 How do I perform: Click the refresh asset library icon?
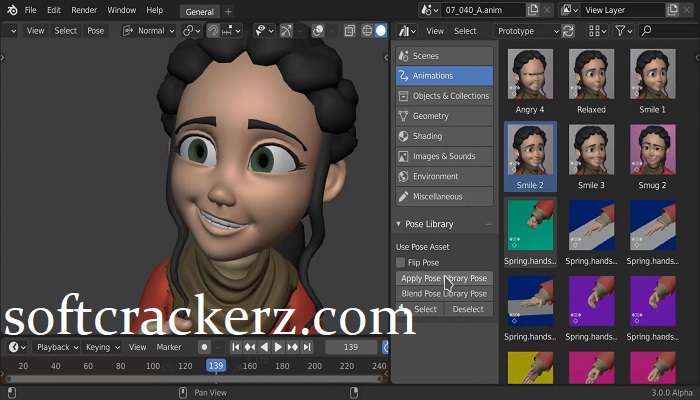[568, 31]
